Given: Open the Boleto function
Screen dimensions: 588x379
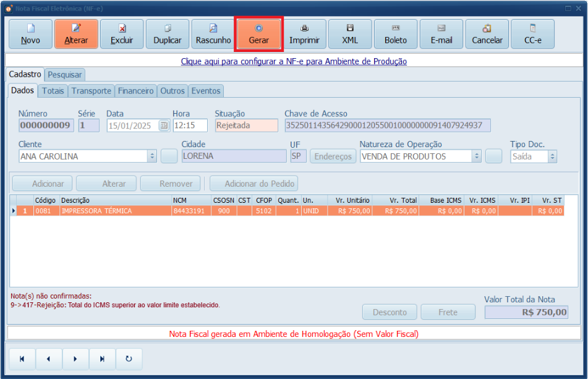Looking at the screenshot, I should [x=395, y=34].
